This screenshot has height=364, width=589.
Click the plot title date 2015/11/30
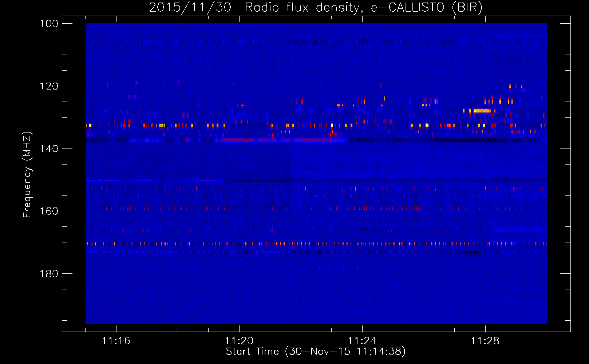coord(190,8)
